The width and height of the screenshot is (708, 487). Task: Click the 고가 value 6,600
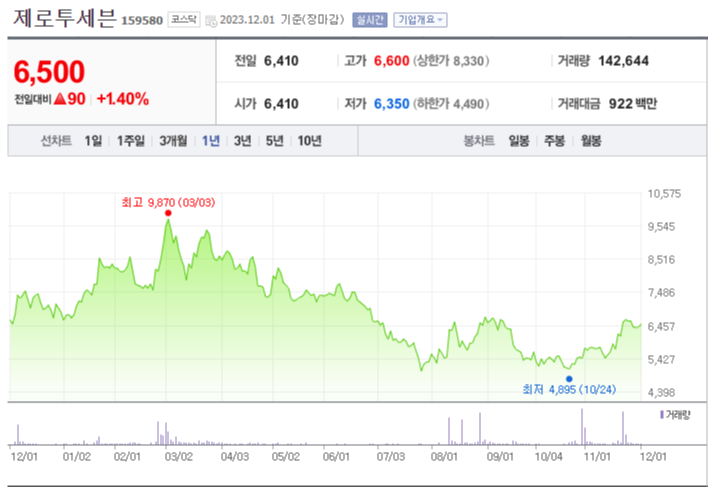tap(391, 61)
